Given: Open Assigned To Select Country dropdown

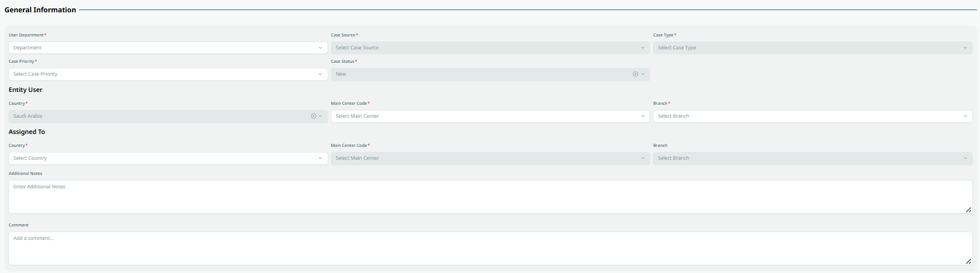Looking at the screenshot, I should 168,158.
